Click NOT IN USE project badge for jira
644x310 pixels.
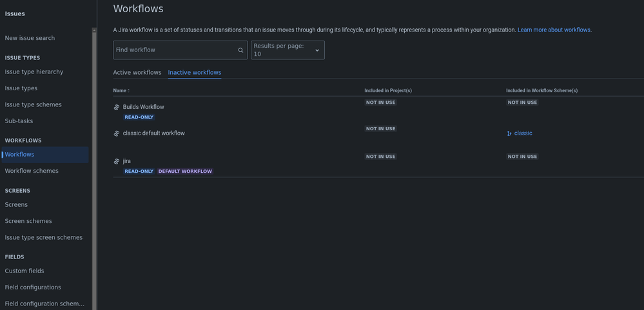tap(381, 157)
